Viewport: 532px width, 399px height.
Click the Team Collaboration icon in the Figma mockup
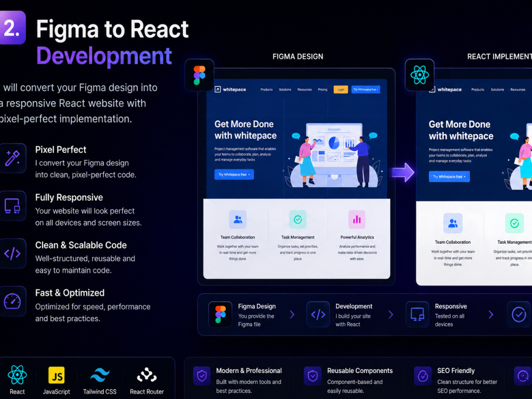[238, 220]
